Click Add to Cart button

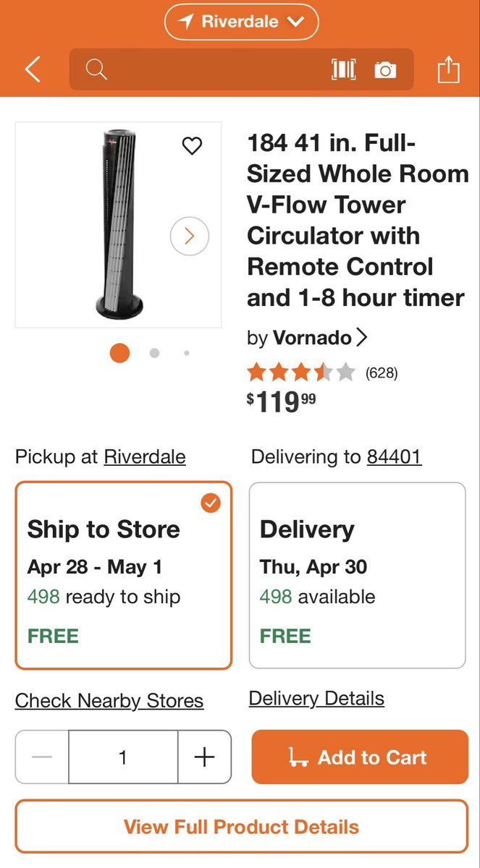(x=360, y=757)
